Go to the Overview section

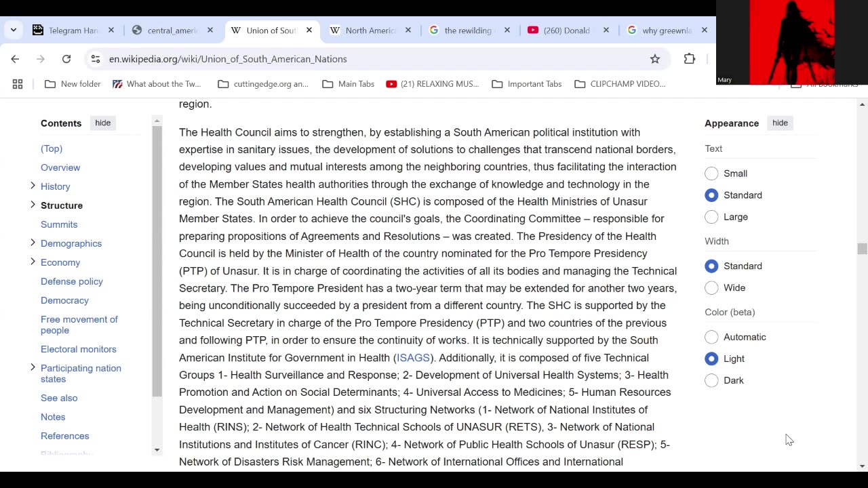60,167
